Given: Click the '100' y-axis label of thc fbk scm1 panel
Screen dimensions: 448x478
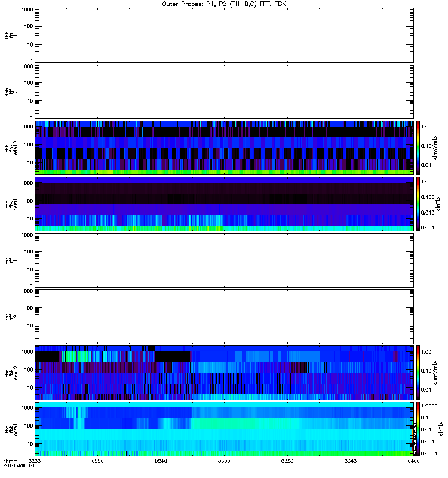Looking at the screenshot, I should (x=29, y=426).
